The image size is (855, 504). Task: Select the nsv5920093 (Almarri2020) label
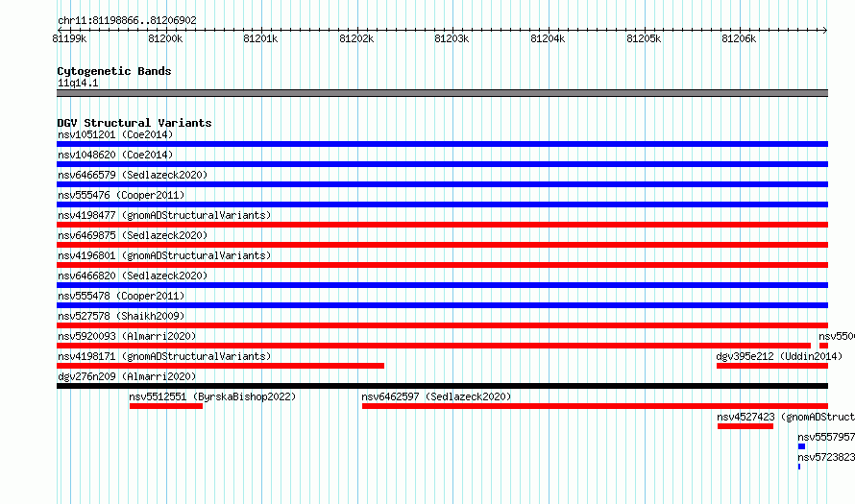click(x=127, y=336)
